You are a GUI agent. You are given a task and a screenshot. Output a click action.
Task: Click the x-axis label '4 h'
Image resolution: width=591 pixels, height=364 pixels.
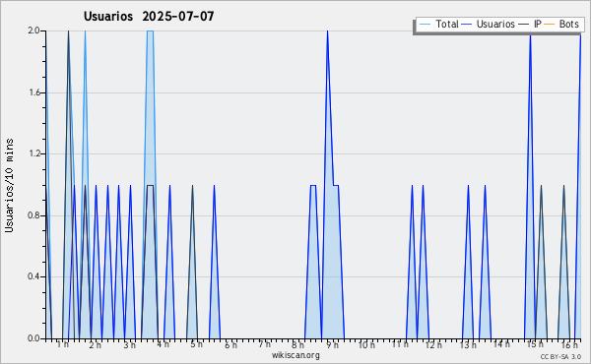163,344
